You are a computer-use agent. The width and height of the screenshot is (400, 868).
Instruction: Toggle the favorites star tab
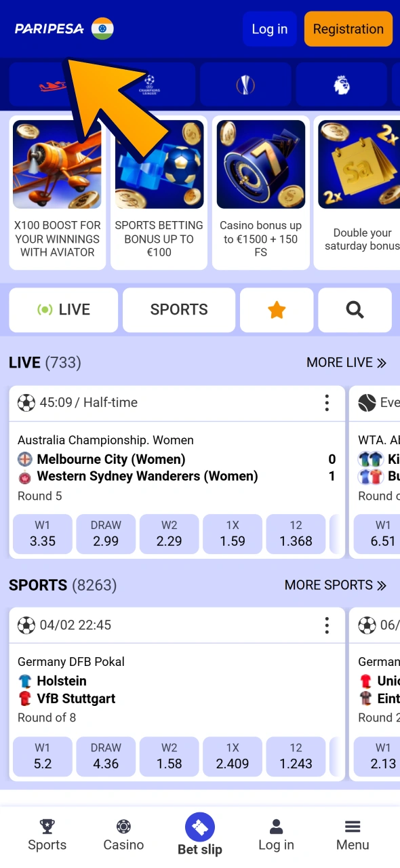pyautogui.click(x=277, y=309)
